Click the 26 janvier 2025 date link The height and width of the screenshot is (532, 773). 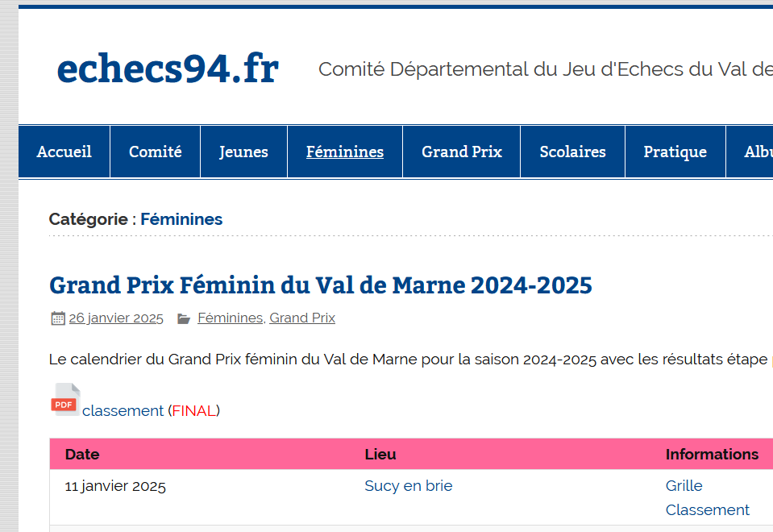[115, 318]
